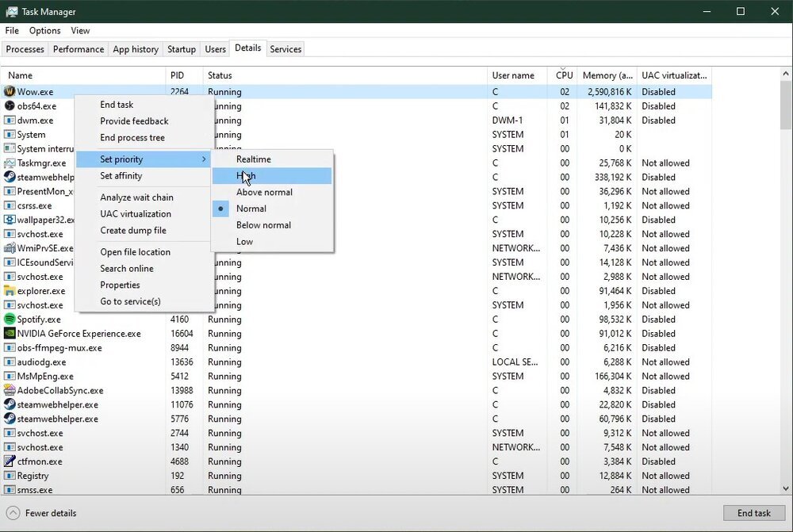The height and width of the screenshot is (532, 793).
Task: Select the audiodg.exe process row
Action: (x=41, y=362)
